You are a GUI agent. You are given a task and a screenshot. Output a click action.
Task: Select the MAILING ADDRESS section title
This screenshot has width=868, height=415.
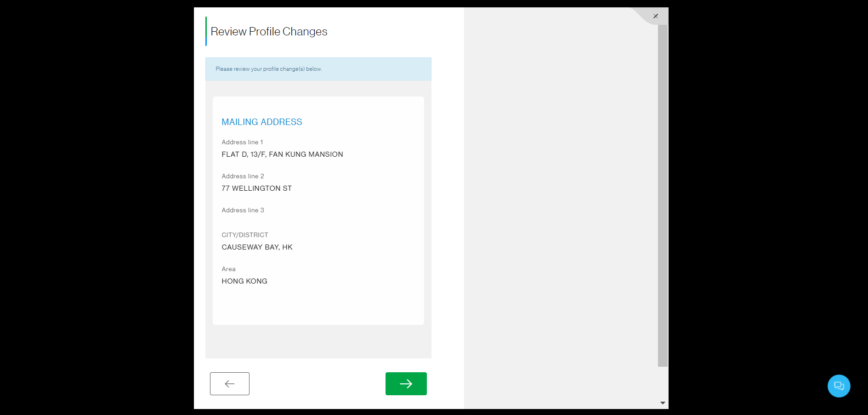[x=262, y=122]
